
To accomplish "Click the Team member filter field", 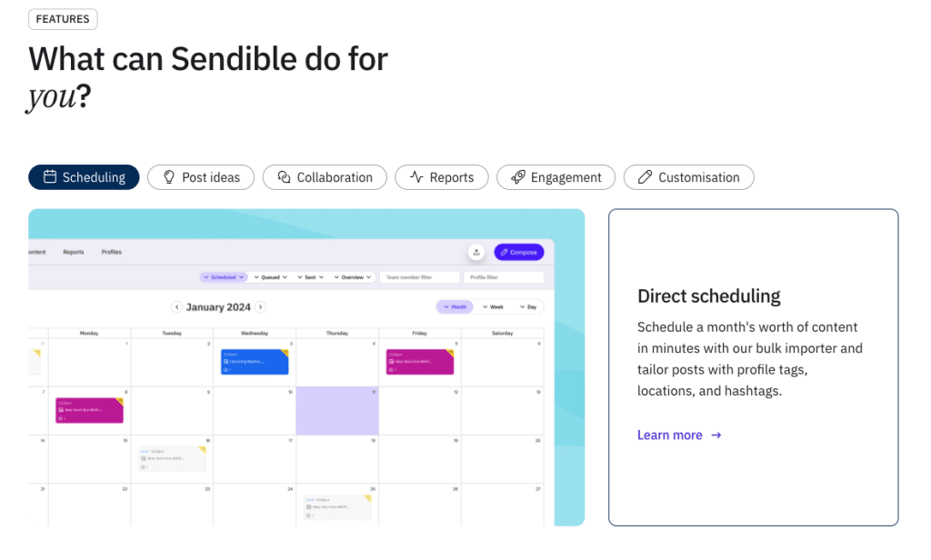I will (x=419, y=277).
